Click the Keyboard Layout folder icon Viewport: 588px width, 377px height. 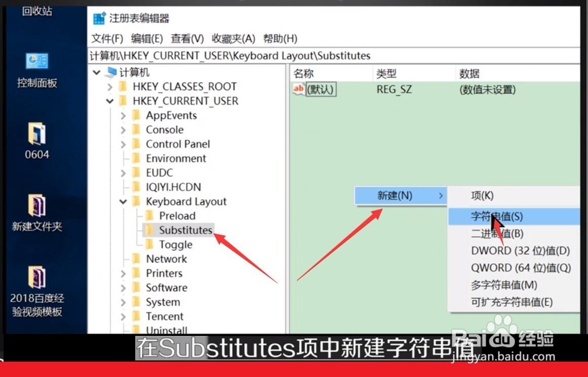(x=136, y=201)
